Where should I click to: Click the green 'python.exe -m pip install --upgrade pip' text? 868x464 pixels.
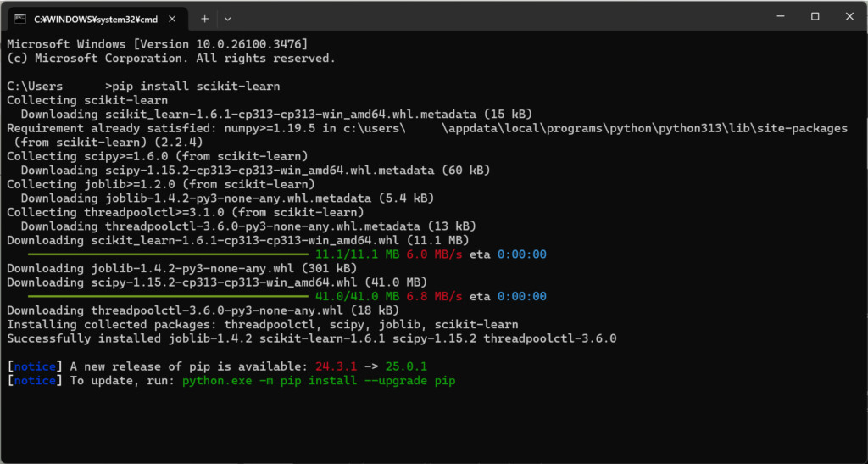[x=319, y=381]
